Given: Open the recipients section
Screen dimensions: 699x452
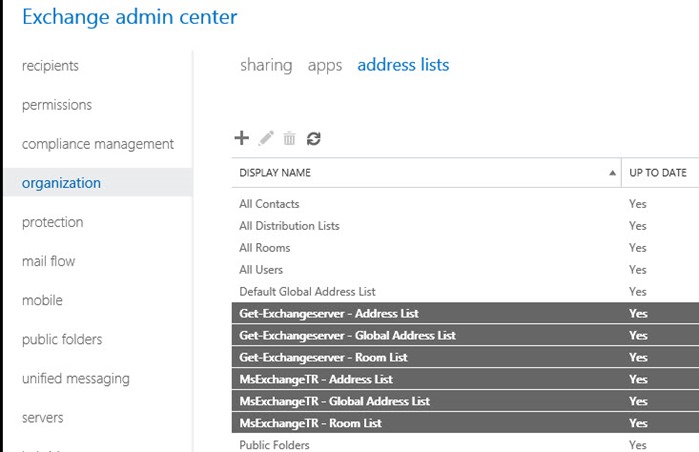Looking at the screenshot, I should [50, 66].
